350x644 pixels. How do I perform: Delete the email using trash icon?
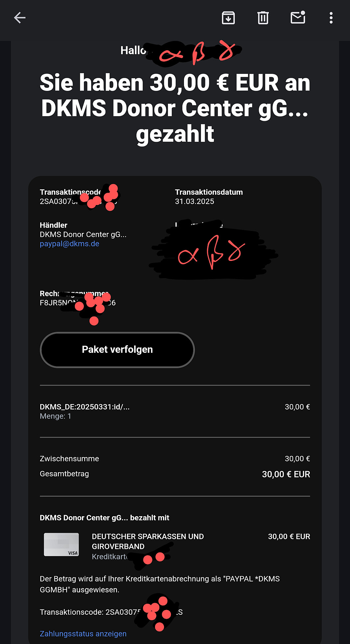coord(263,18)
